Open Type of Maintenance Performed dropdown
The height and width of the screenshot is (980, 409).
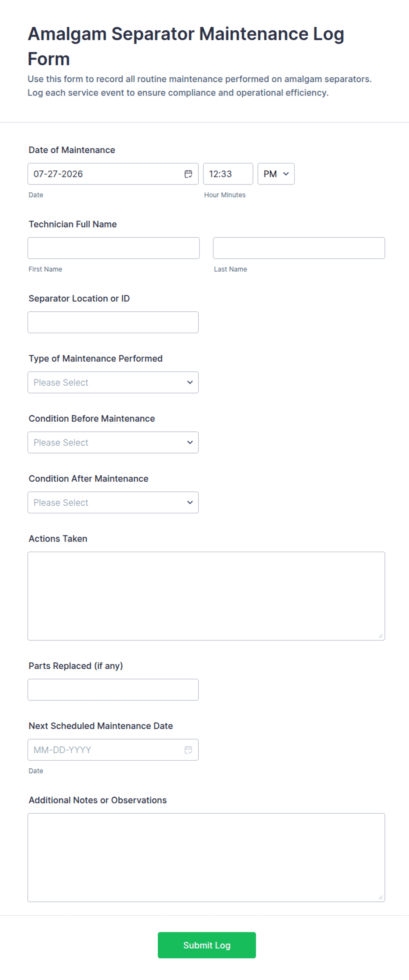[113, 383]
